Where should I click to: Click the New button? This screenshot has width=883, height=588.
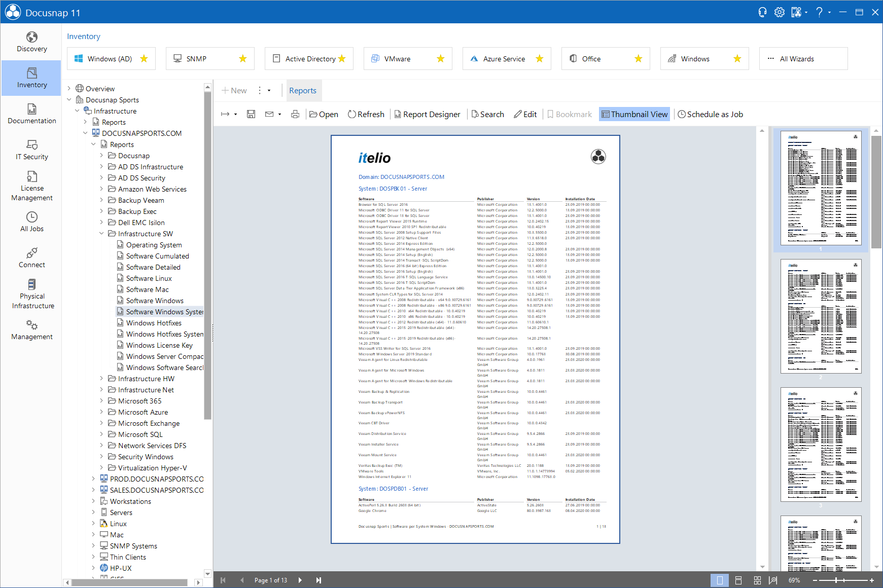(234, 91)
